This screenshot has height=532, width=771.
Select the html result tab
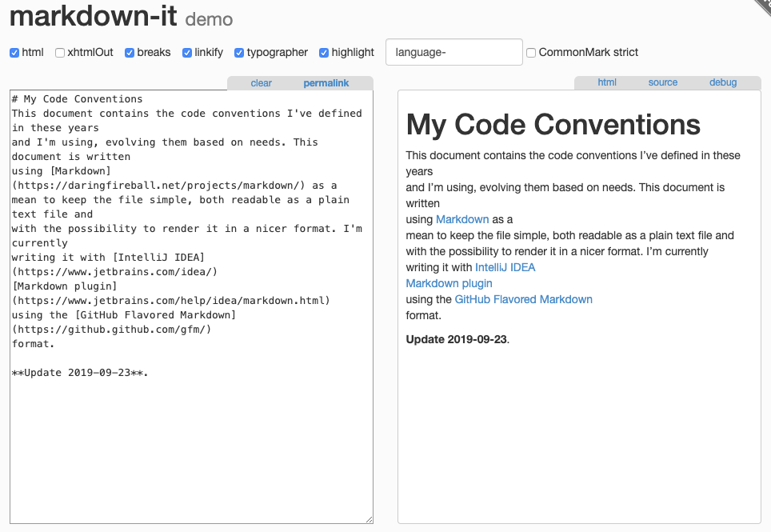606,82
